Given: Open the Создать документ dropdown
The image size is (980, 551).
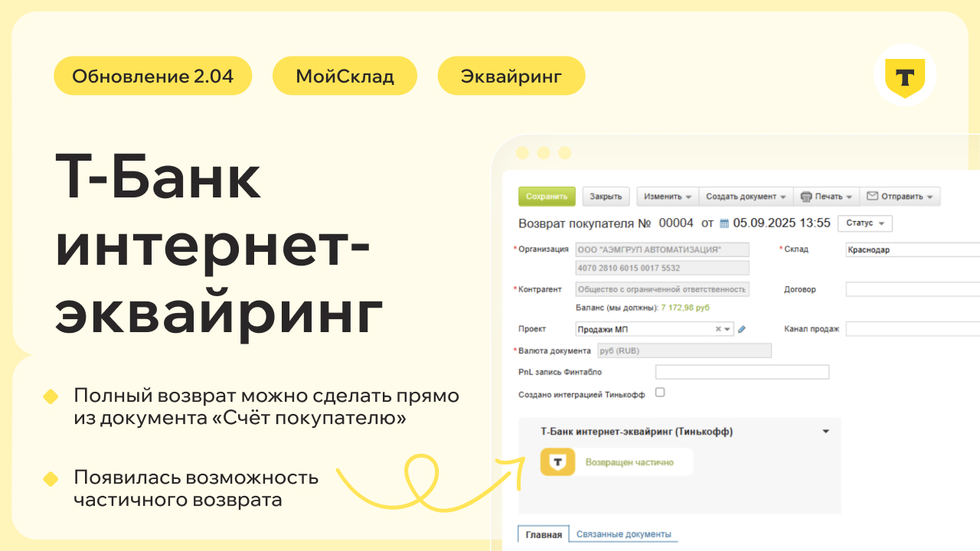Looking at the screenshot, I should (x=746, y=197).
